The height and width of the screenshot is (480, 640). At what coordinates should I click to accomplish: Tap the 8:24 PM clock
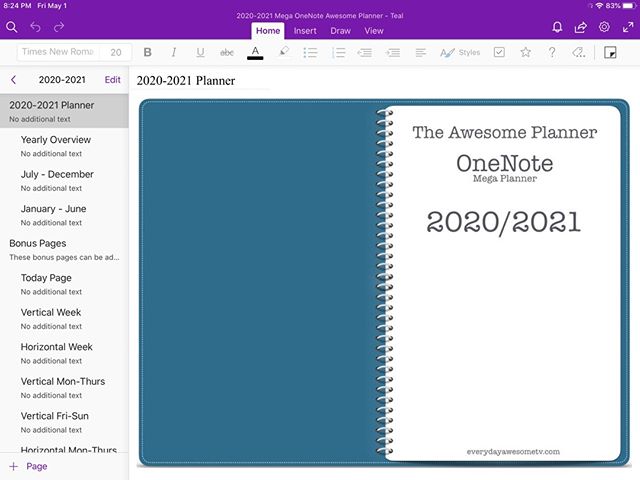pyautogui.click(x=17, y=6)
